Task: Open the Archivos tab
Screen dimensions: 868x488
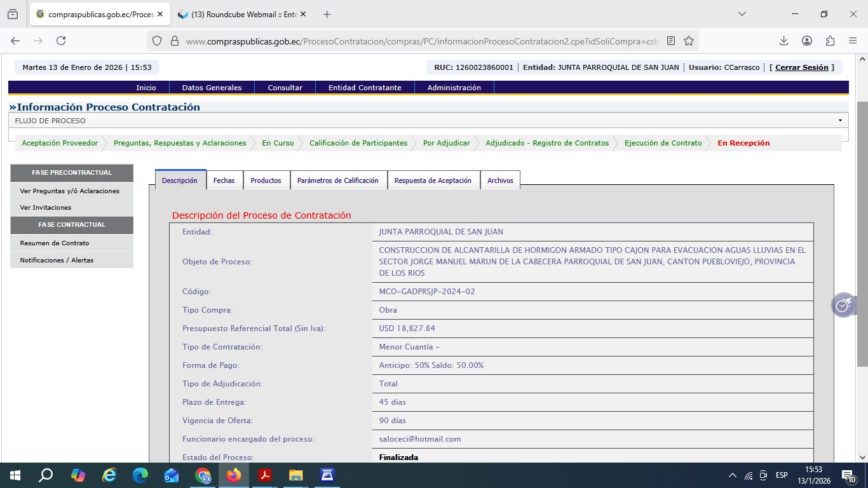Action: pyautogui.click(x=500, y=180)
